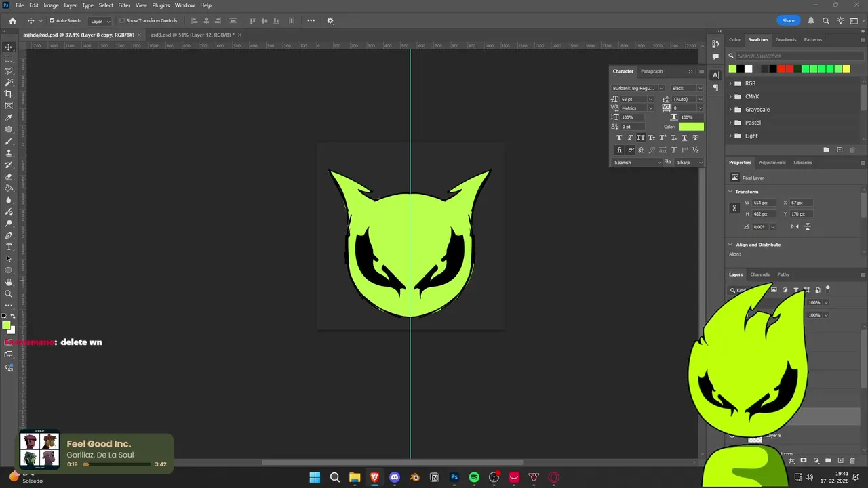Select the History Brush tool
This screenshot has height=488, width=868.
pyautogui.click(x=9, y=165)
